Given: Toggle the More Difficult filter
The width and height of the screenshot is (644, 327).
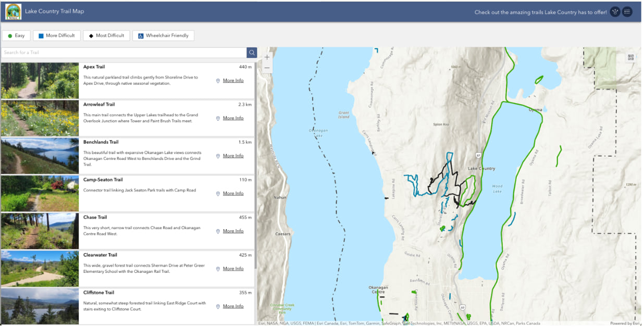Looking at the screenshot, I should [x=56, y=36].
